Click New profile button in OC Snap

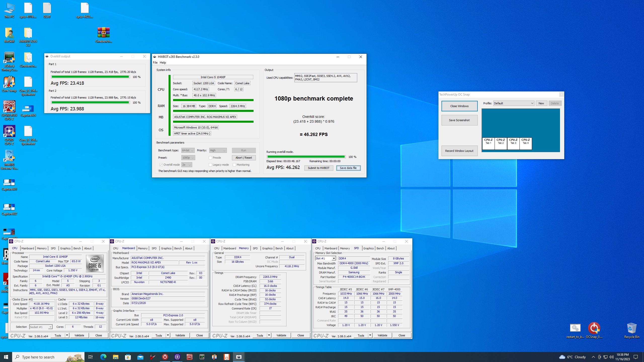click(541, 103)
